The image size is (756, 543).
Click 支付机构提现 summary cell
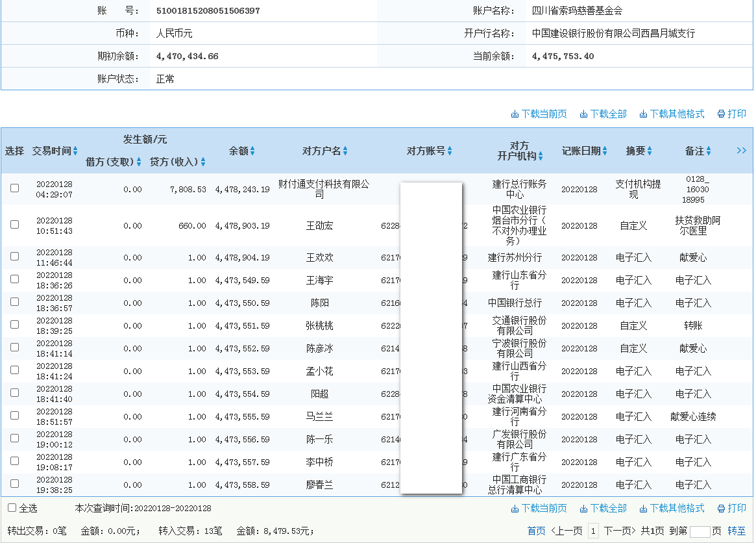point(638,189)
